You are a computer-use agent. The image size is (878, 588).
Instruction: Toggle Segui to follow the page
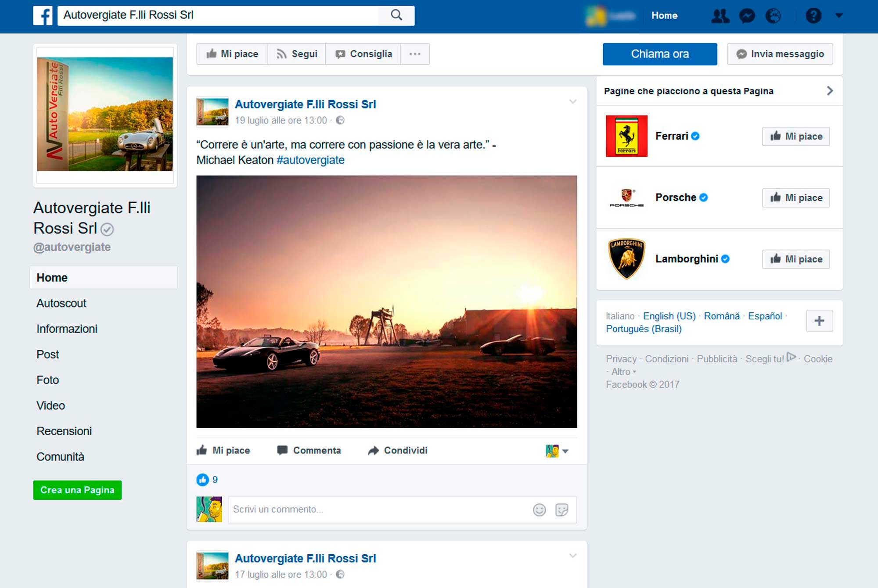pyautogui.click(x=296, y=54)
